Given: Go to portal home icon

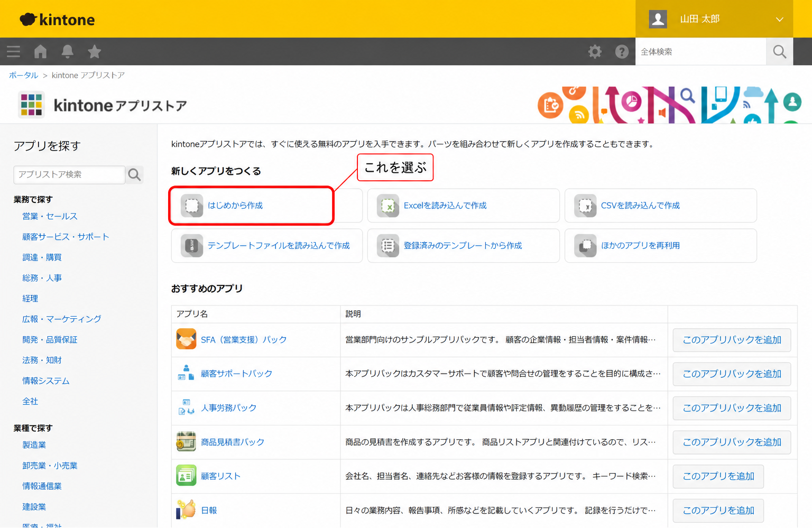Looking at the screenshot, I should click(40, 51).
